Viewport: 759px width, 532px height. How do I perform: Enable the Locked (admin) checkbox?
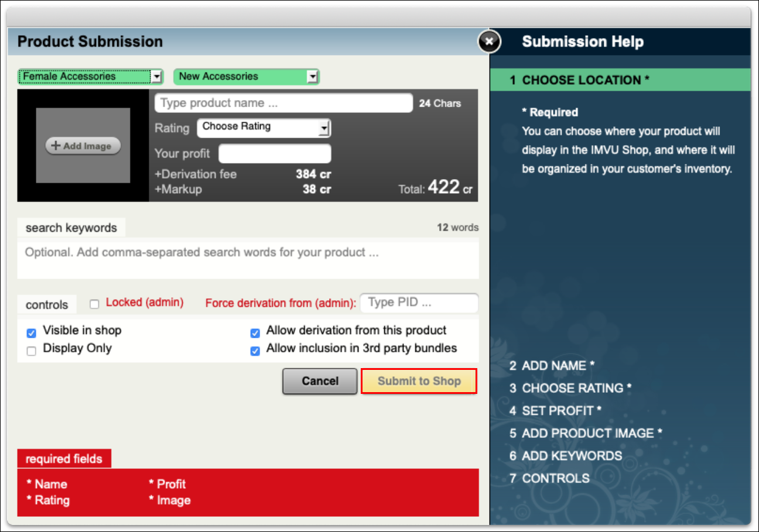pyautogui.click(x=94, y=304)
